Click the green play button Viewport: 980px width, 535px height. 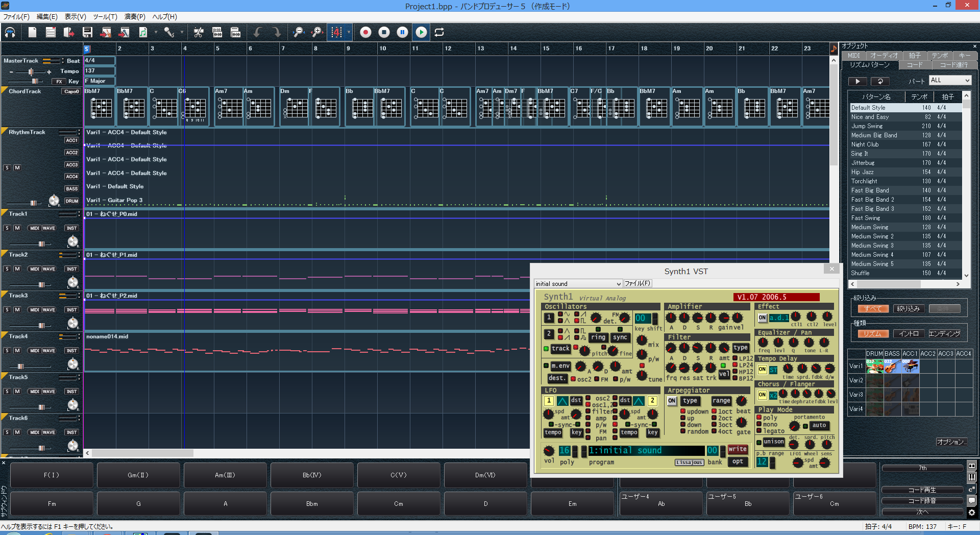(x=421, y=32)
